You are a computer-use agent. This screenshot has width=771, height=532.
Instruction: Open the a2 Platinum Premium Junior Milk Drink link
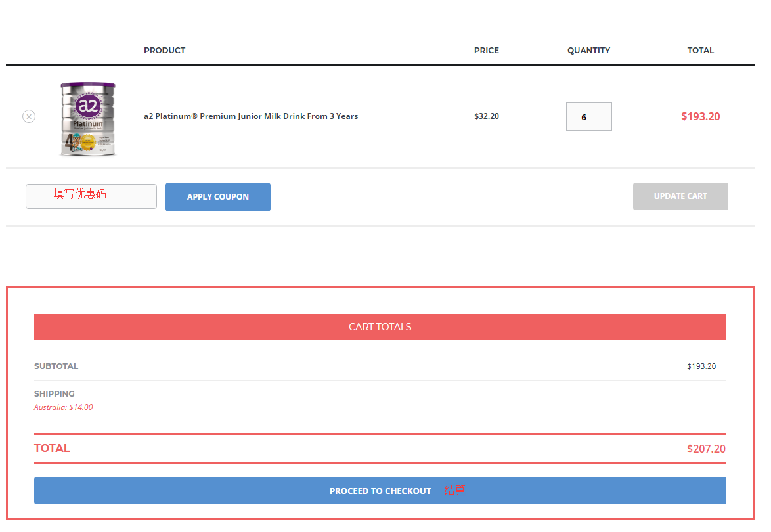tap(251, 116)
